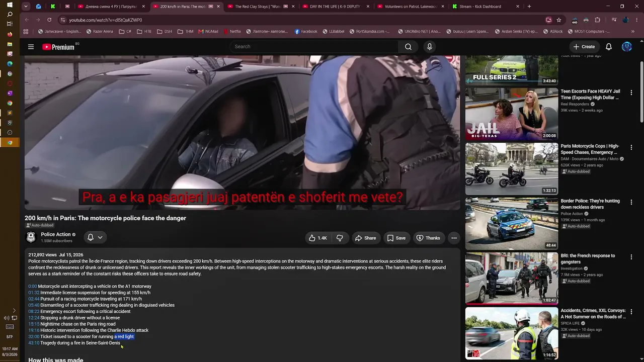The image size is (644, 362).
Task: Open Police Action channel avatar
Action: (31, 237)
